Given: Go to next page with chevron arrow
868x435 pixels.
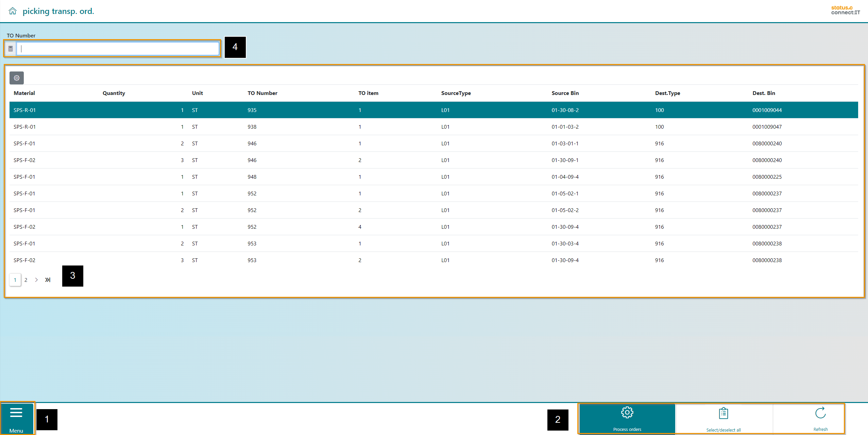Looking at the screenshot, I should coord(36,280).
